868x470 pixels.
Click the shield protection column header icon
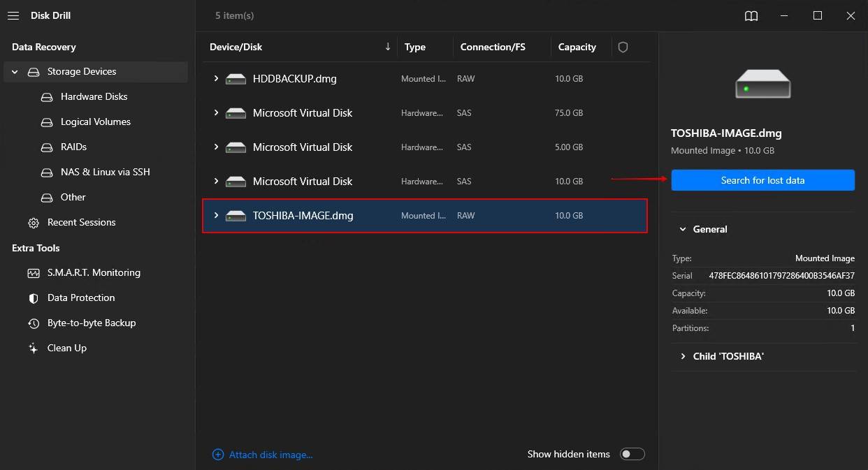click(623, 47)
